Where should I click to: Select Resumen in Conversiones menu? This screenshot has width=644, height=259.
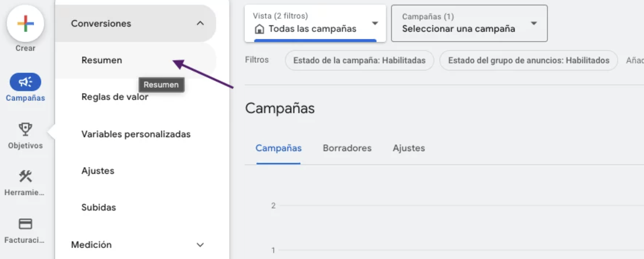(x=102, y=60)
